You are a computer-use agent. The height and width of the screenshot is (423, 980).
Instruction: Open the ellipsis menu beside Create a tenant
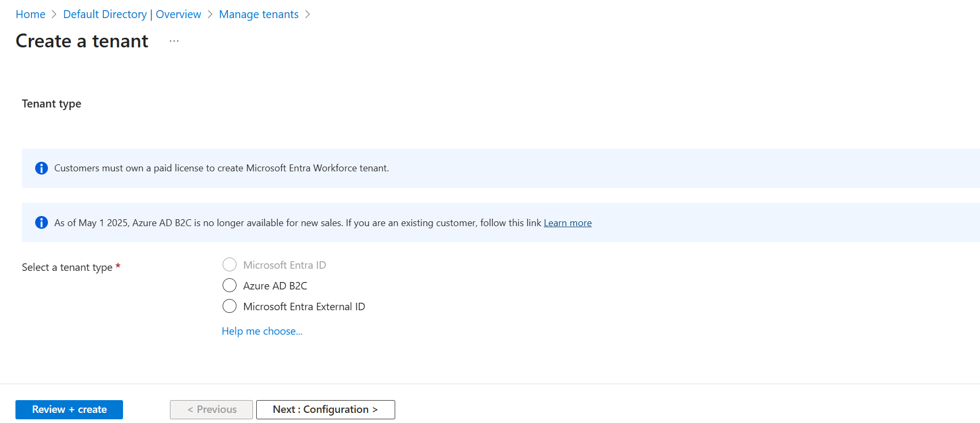[x=174, y=41]
